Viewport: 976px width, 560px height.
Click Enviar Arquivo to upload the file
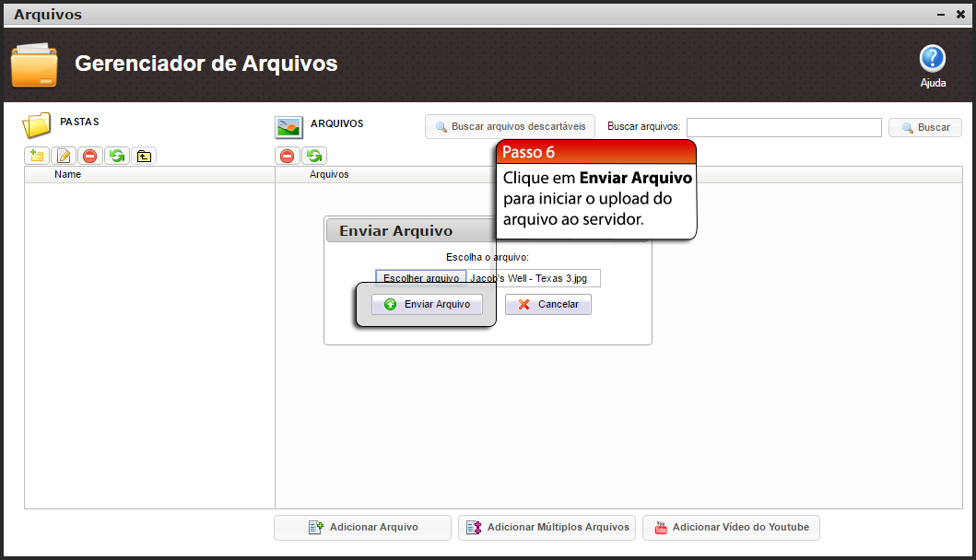click(x=427, y=303)
